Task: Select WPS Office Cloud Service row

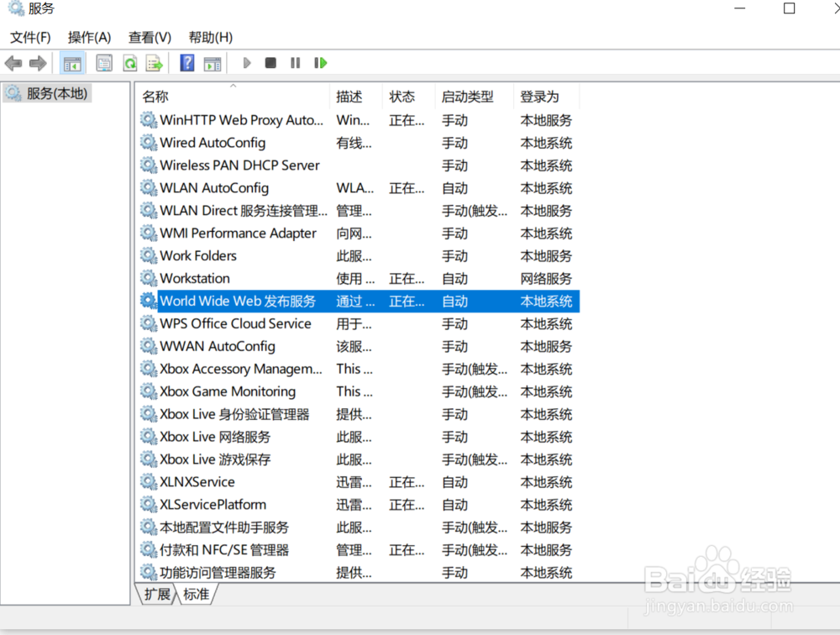Action: tap(360, 323)
